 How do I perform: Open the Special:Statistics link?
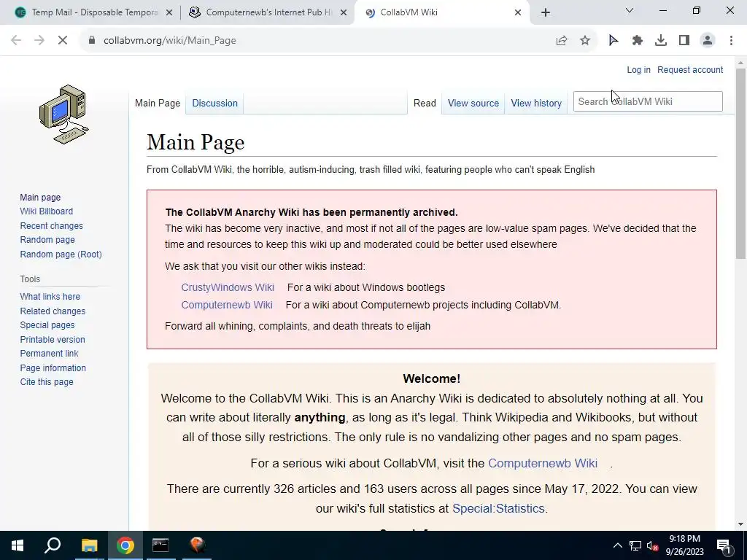(x=498, y=508)
